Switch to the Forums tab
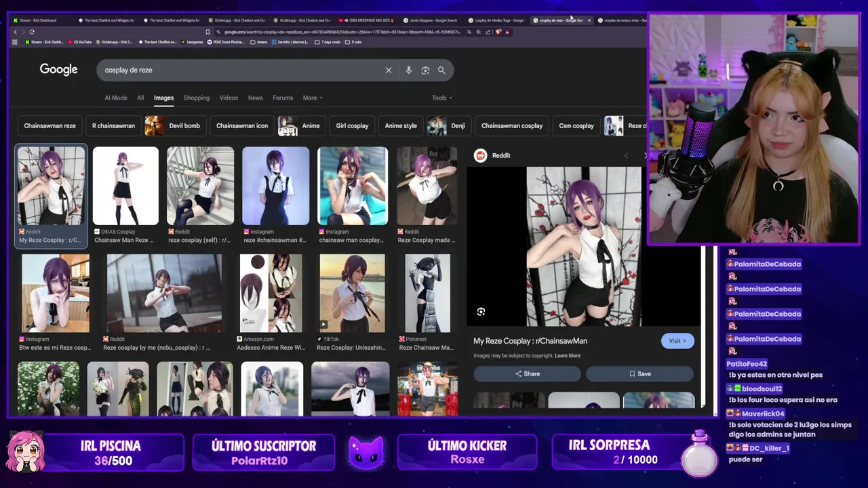The width and height of the screenshot is (868, 488). [283, 98]
